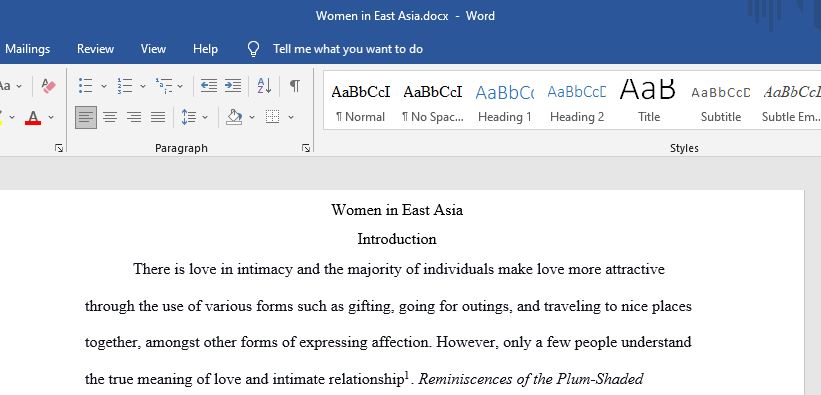This screenshot has height=395, width=821.
Task: Toggle Justify paragraph alignment
Action: tap(158, 117)
